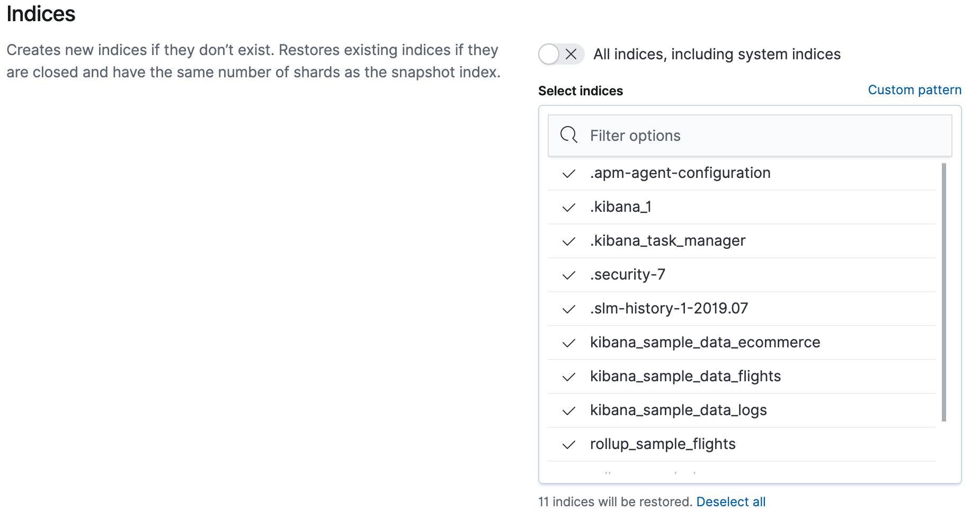
Task: Toggle the .slm-history-1-2019.07 index name
Action: [669, 309]
